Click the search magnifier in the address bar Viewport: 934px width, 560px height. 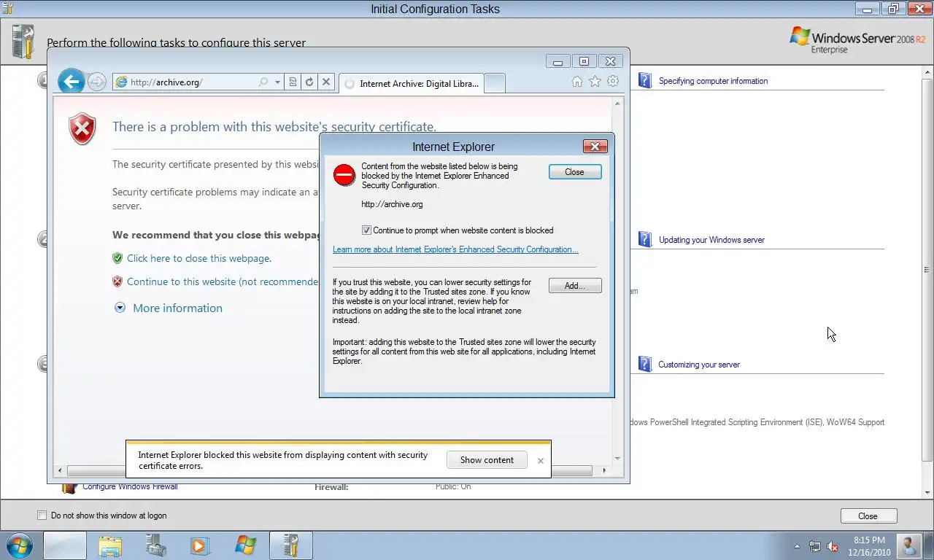pos(263,82)
